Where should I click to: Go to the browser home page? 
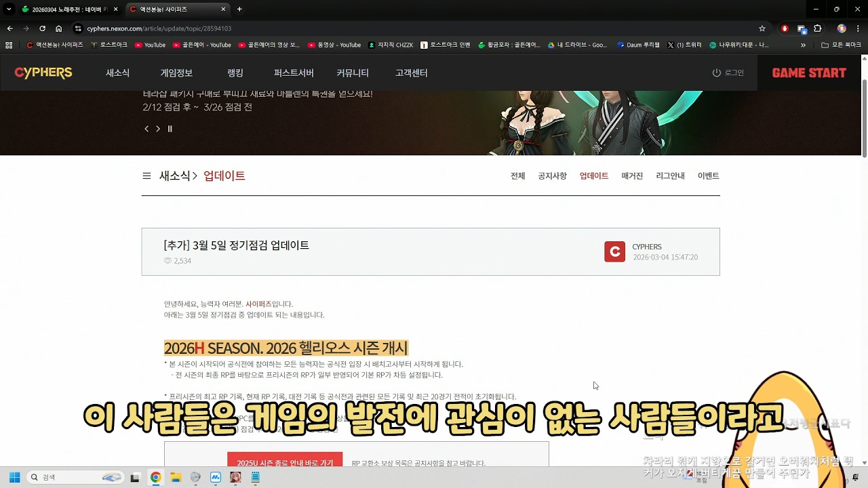pyautogui.click(x=58, y=28)
